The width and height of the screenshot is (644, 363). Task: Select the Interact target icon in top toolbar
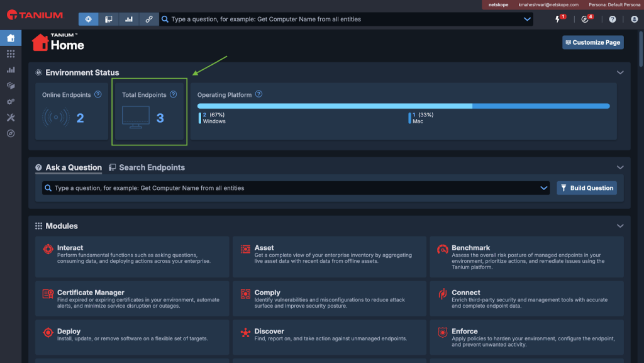coord(88,19)
